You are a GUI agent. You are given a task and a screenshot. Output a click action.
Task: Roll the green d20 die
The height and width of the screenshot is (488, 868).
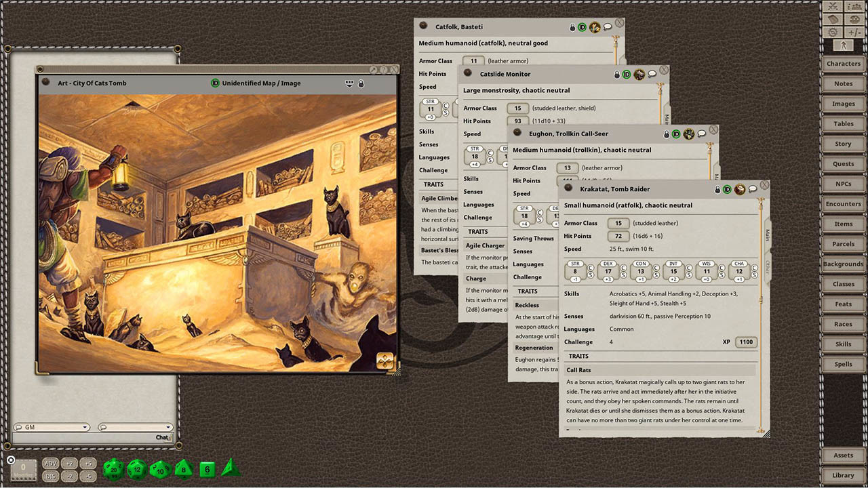[x=113, y=469]
